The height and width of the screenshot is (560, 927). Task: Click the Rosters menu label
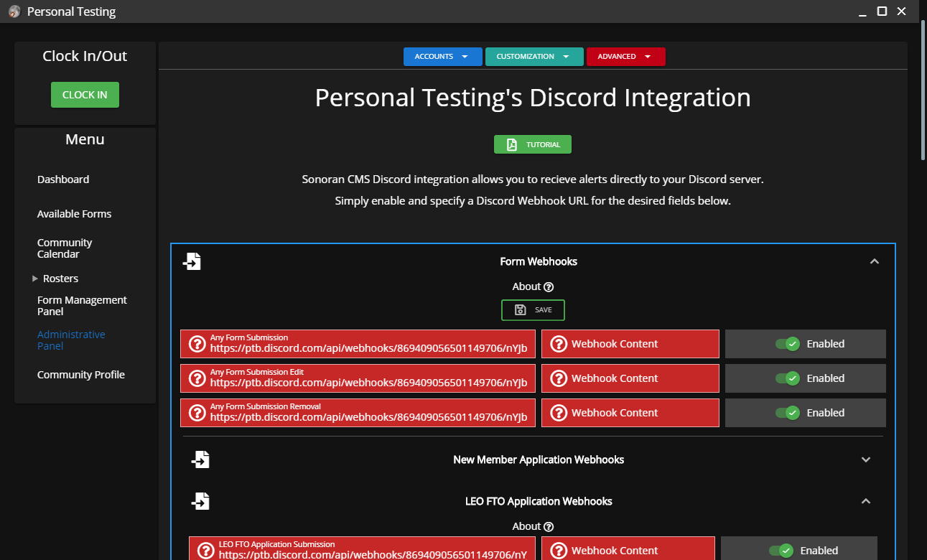click(60, 279)
